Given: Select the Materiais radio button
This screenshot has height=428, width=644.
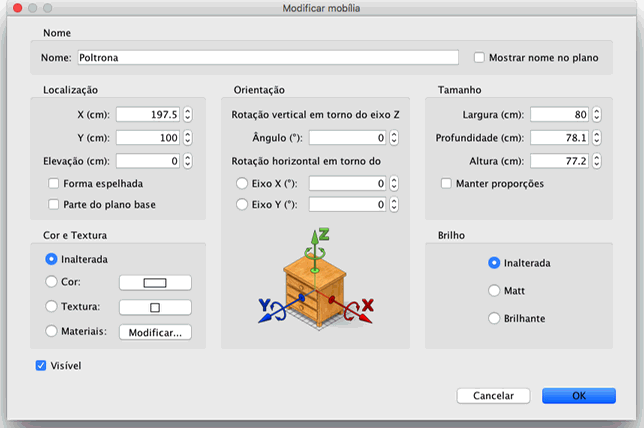Looking at the screenshot, I should pos(51,331).
